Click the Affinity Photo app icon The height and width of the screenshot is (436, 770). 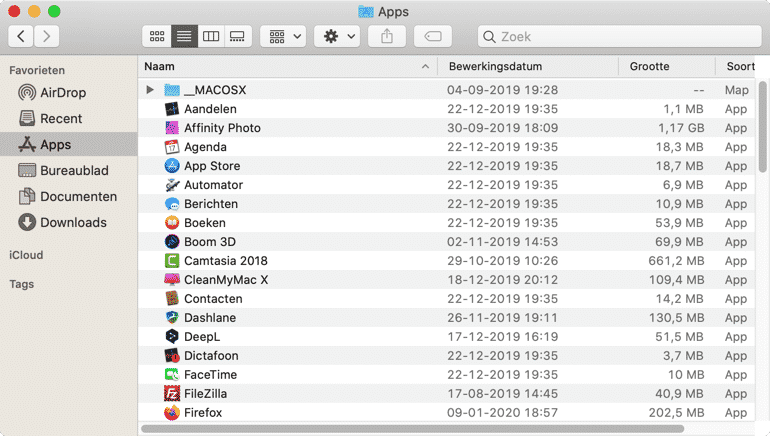tap(171, 128)
